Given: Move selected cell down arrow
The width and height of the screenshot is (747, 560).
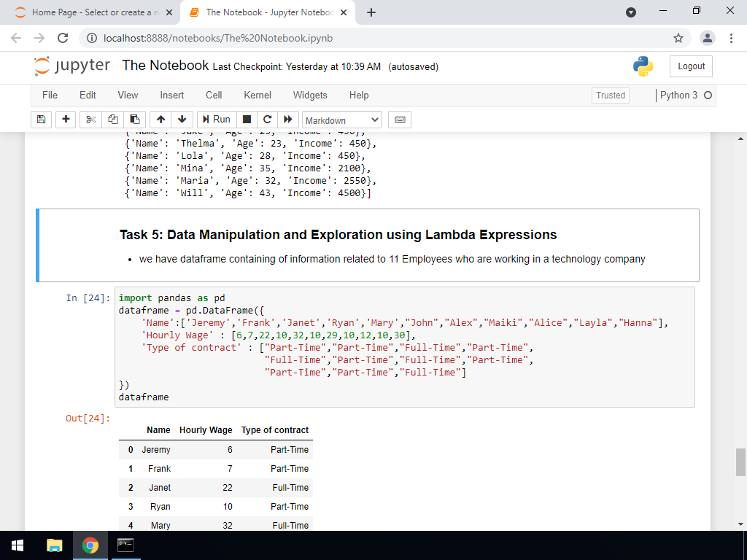Looking at the screenshot, I should click(x=182, y=120).
